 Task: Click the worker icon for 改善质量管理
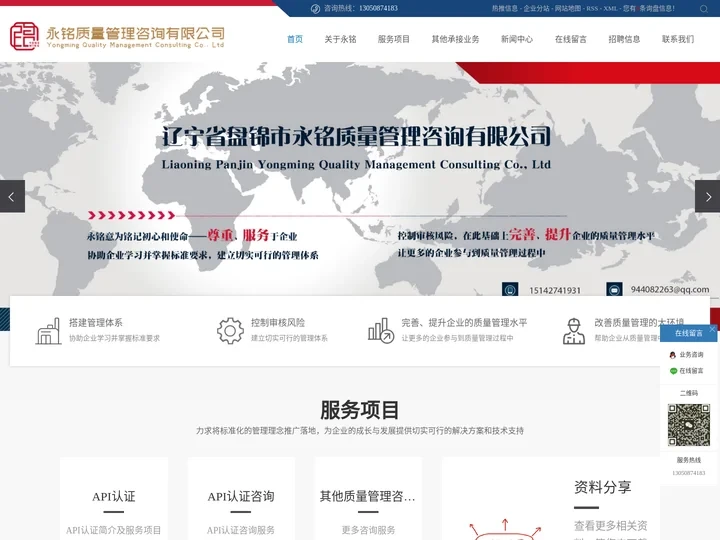[x=574, y=331]
